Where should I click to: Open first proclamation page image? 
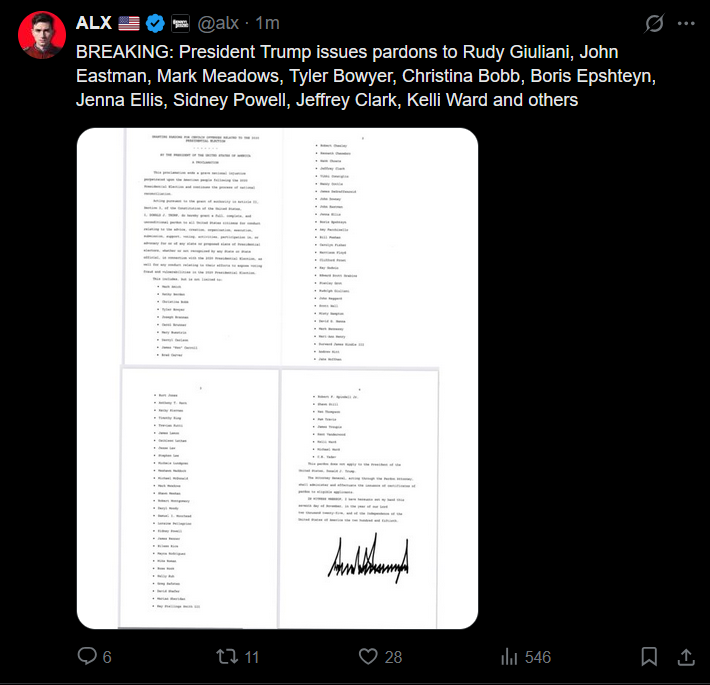click(x=199, y=246)
